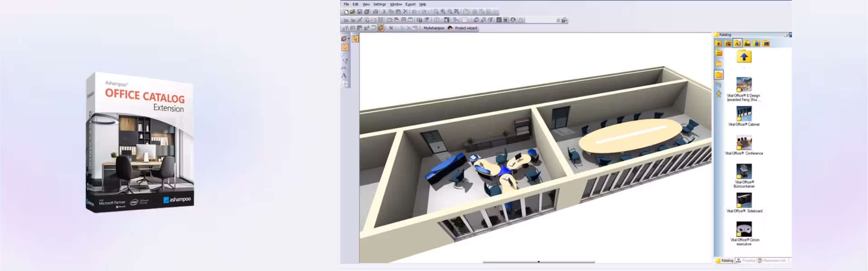Click the Cut scissors icon

[384, 12]
